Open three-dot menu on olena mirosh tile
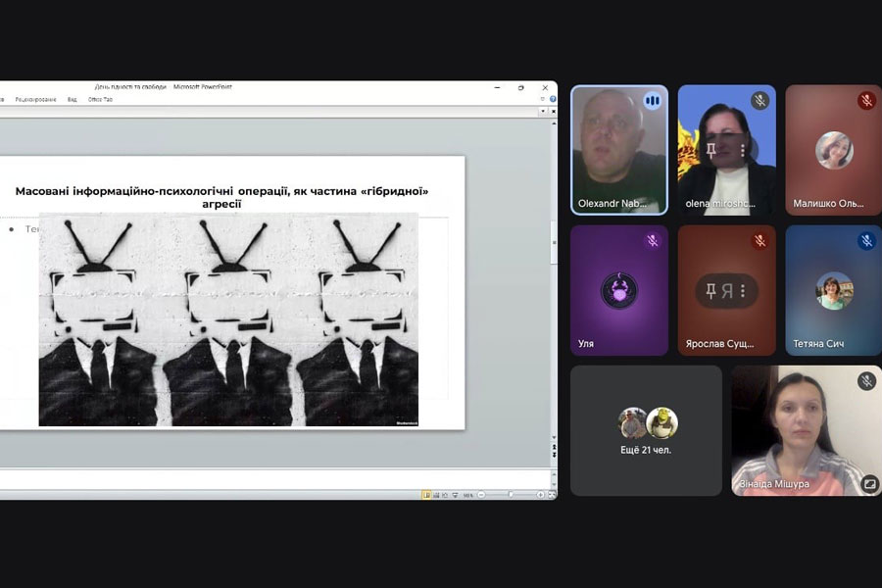The image size is (882, 588). [x=743, y=150]
